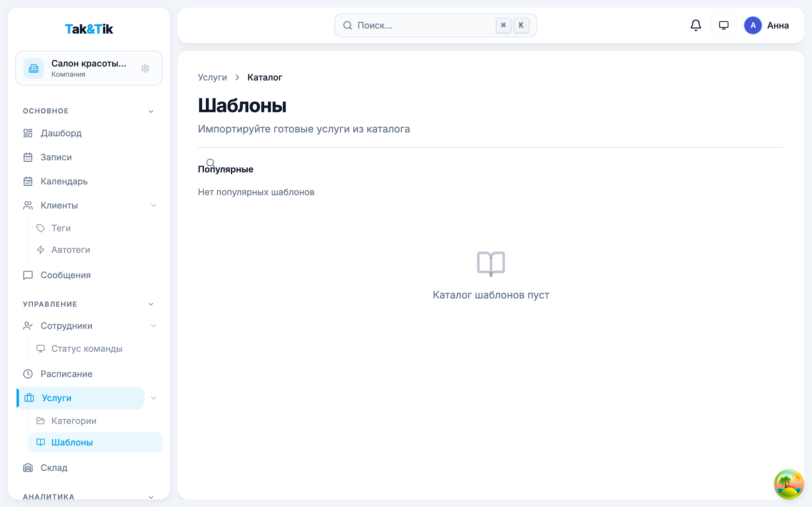Toggle the Сотрудники submenu chevron
The width and height of the screenshot is (812, 507).
pyautogui.click(x=153, y=326)
